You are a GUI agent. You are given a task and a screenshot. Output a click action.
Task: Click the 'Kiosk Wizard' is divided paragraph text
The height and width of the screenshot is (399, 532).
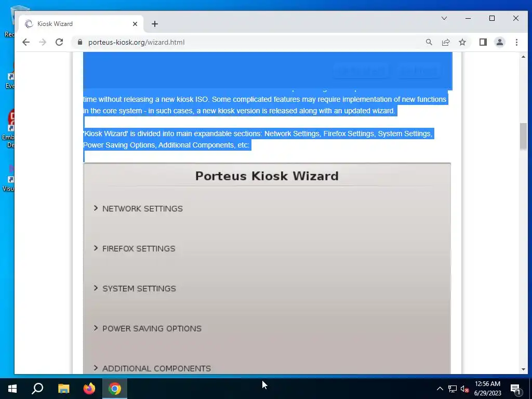click(x=258, y=139)
